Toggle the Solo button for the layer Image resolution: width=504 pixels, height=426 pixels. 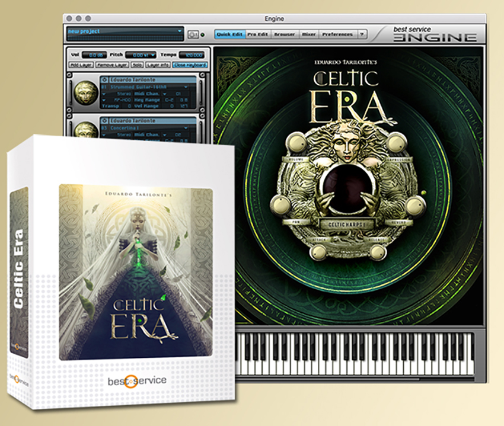pos(137,65)
